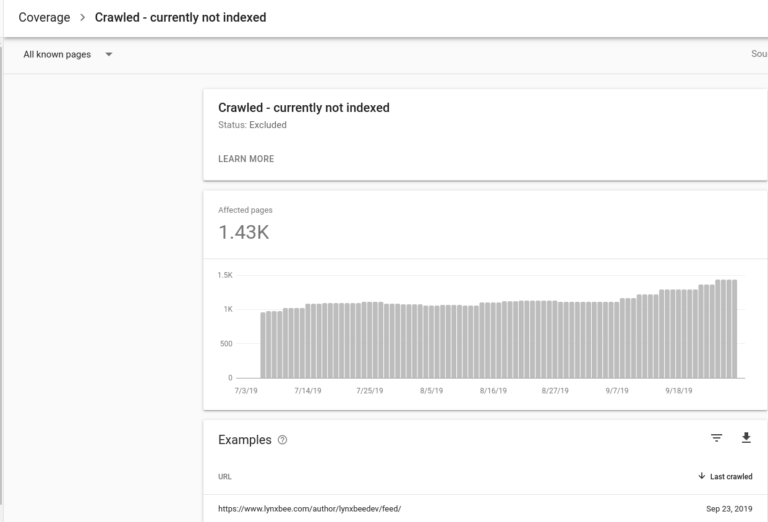Click LEARN MORE in the status card
Viewport: 768px width, 522px height.
(245, 159)
